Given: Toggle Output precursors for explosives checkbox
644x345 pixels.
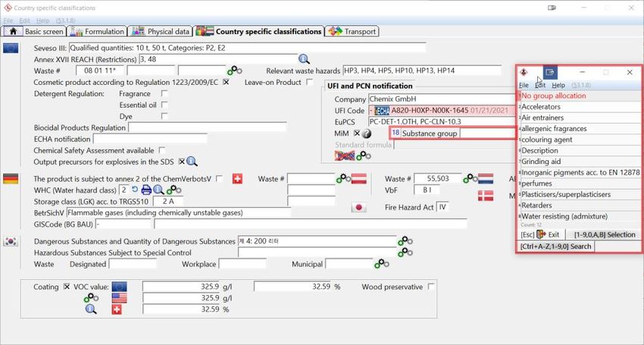Looking at the screenshot, I should coord(182,162).
